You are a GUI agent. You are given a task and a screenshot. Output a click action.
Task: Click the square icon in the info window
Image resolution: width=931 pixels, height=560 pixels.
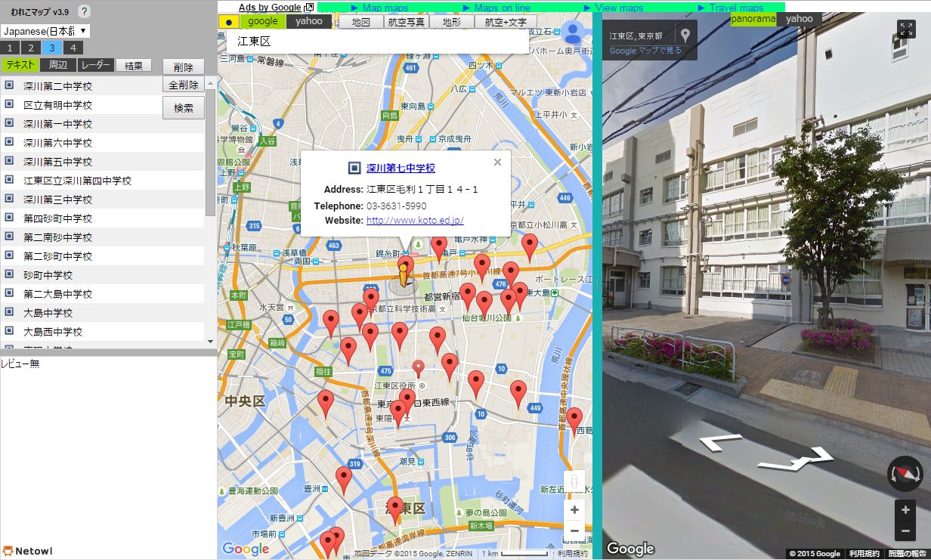pos(354,169)
